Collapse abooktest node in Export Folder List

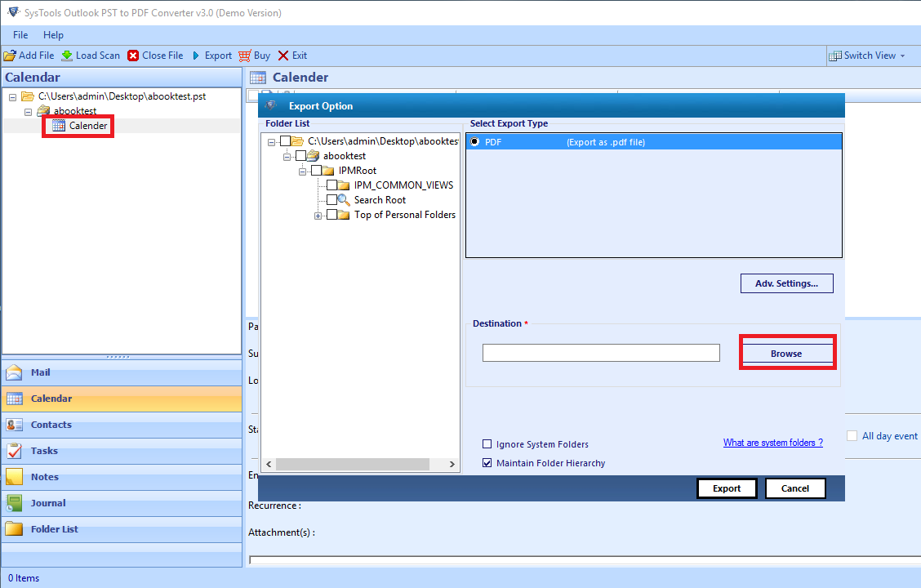(x=287, y=157)
